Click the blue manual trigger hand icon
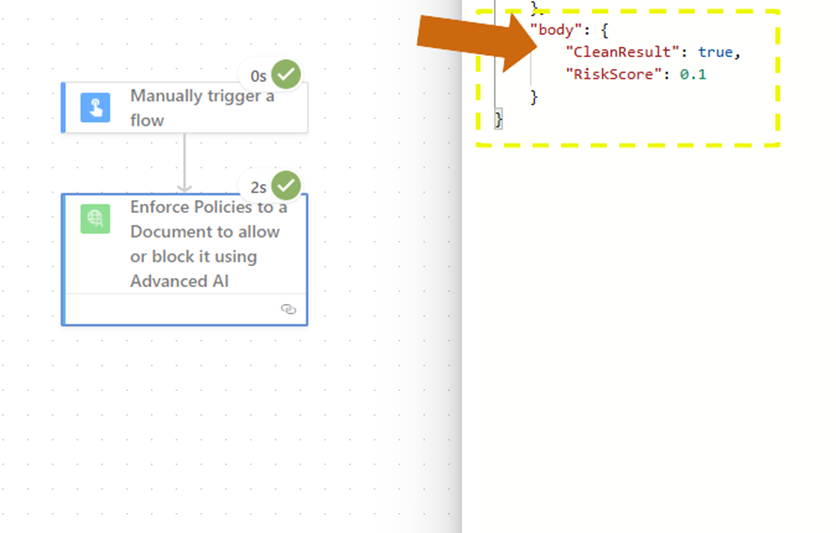836x533 pixels. [95, 108]
